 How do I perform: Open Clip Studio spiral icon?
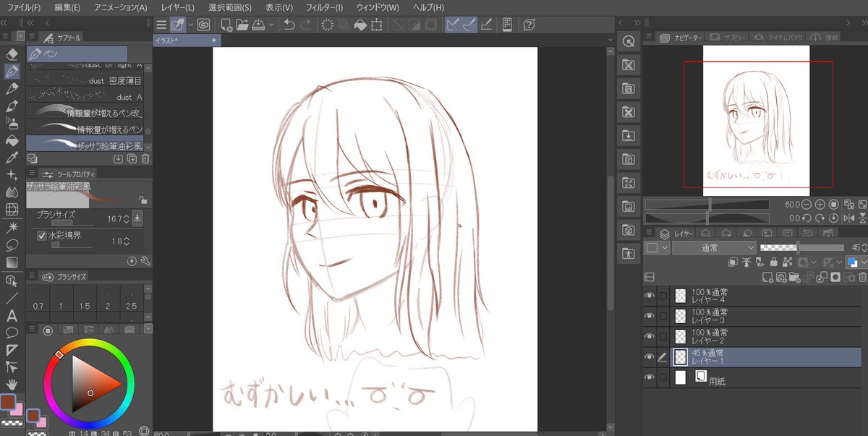(x=204, y=25)
